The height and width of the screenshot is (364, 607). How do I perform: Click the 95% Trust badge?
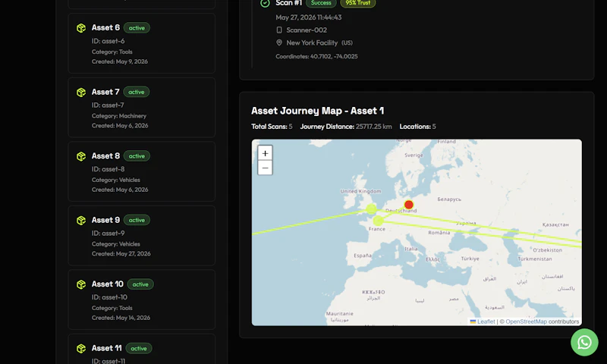click(357, 3)
